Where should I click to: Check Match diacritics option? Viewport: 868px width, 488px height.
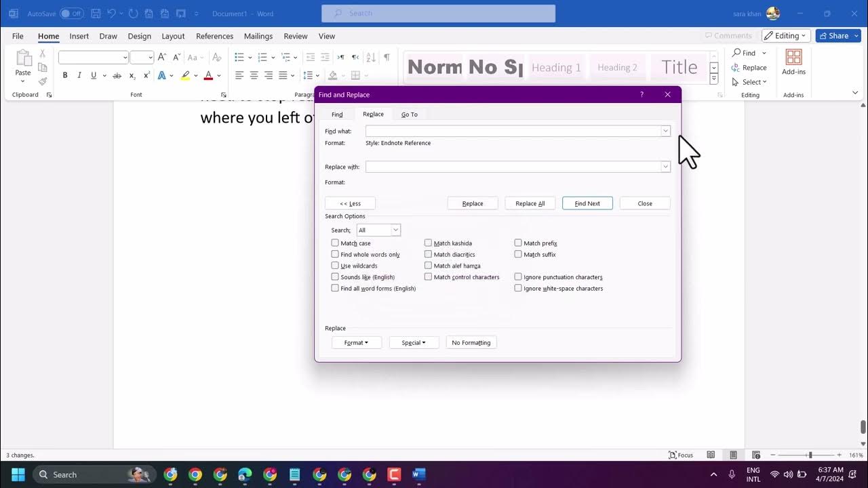point(428,254)
